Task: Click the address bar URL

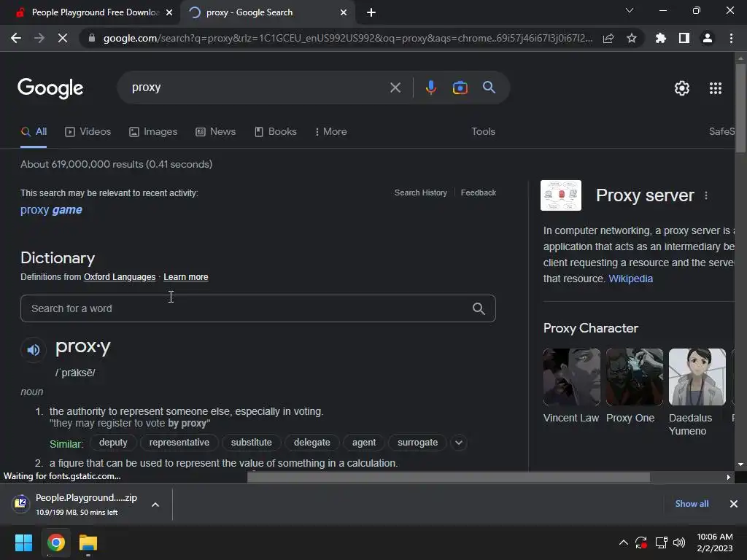Action: (x=348, y=38)
